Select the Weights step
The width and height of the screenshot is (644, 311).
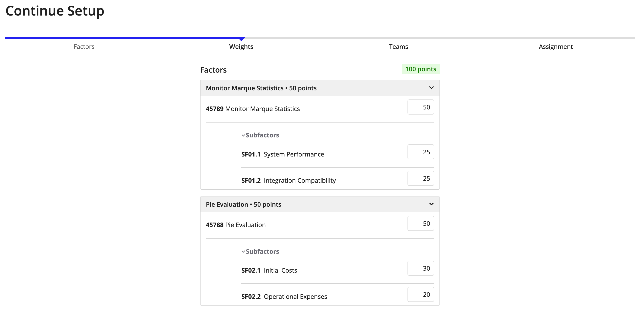click(241, 46)
